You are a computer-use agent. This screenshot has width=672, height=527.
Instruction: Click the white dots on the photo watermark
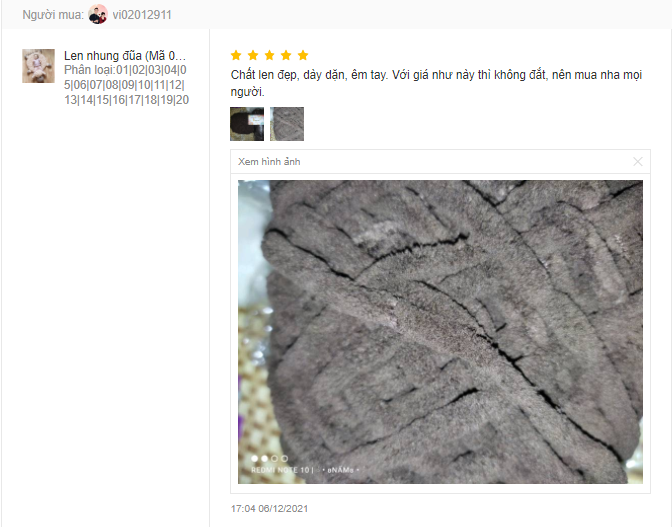(270, 458)
